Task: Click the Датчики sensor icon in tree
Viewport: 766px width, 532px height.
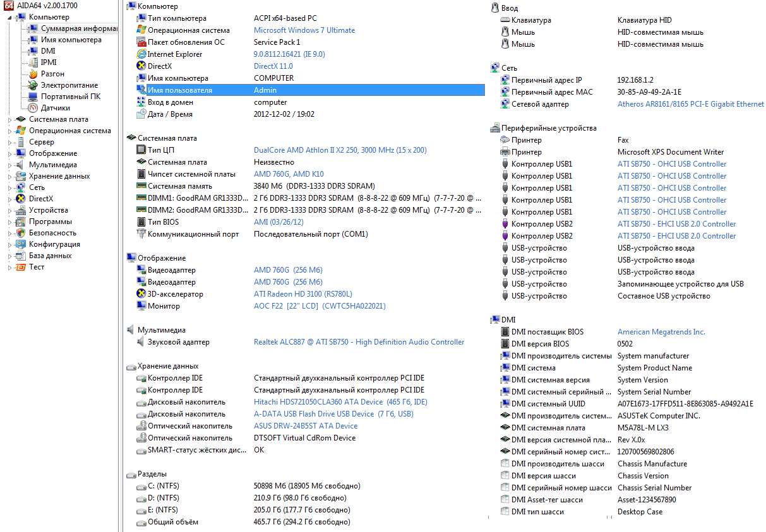Action: point(33,108)
